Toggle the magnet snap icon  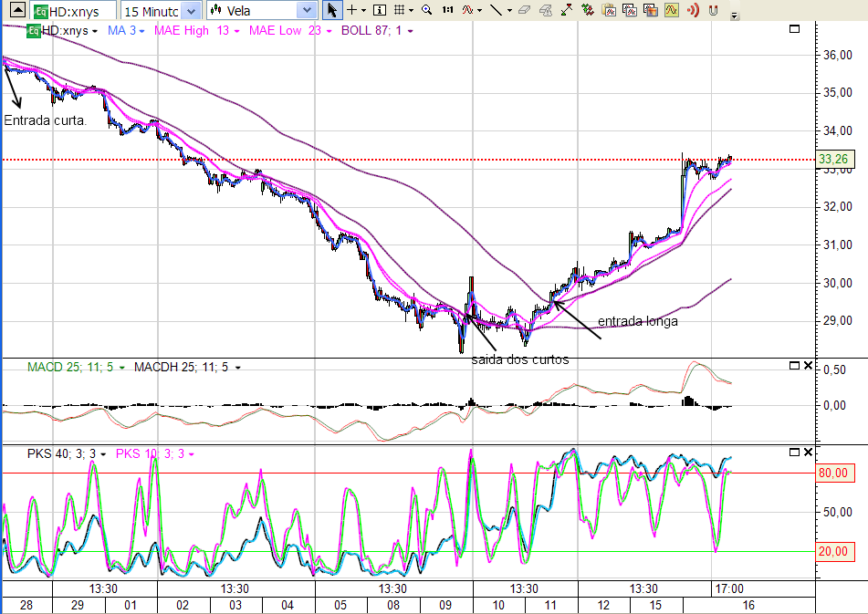pos(714,10)
